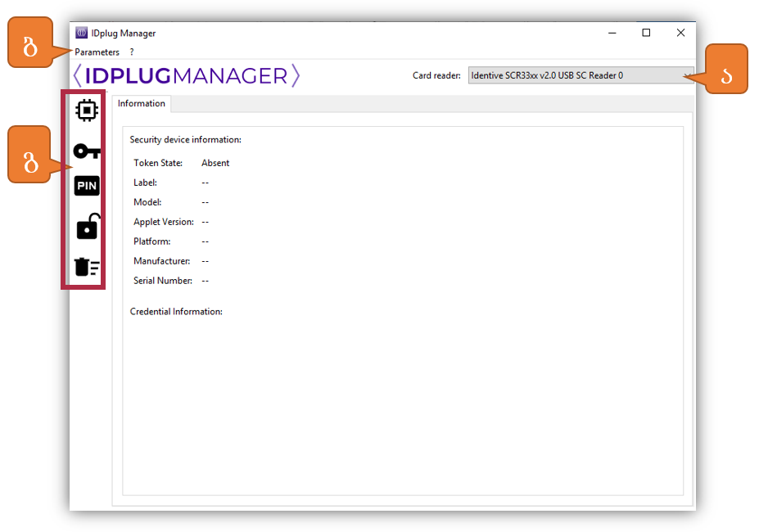
Task: Open the chip device information icon
Action: (87, 110)
